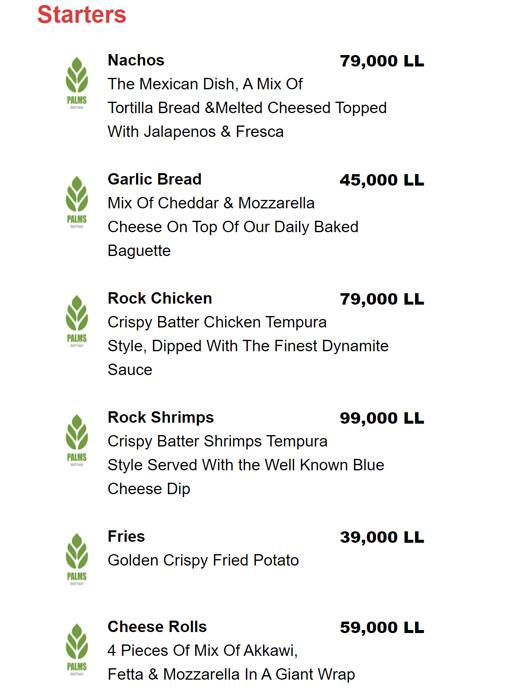The height and width of the screenshot is (700, 508).
Task: Click the Palms logo beside Rock Shrimps
Action: (77, 440)
